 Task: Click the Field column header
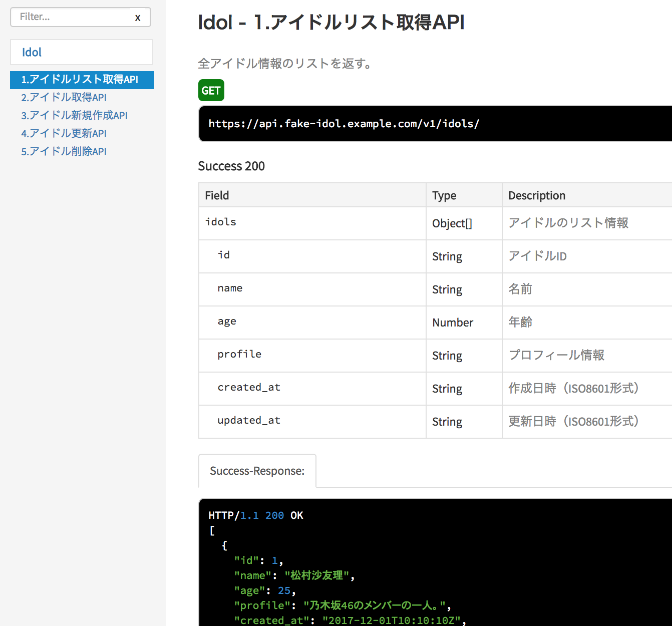(217, 195)
